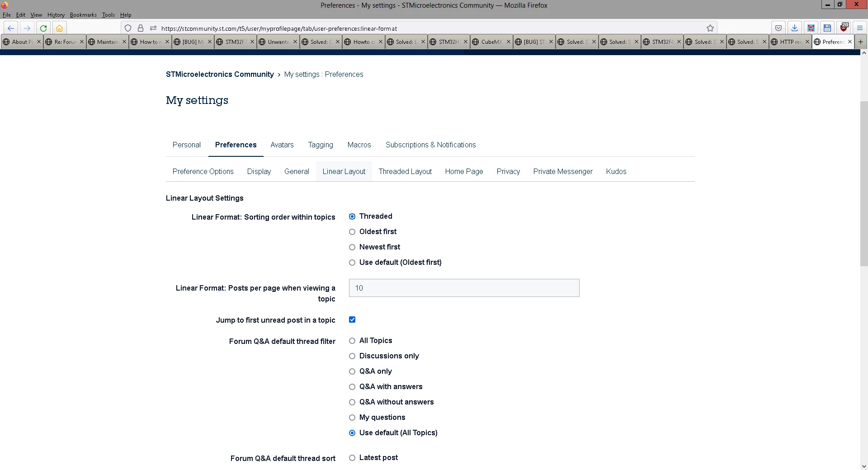Screen dimensions: 868x470
Task: Open the Edit menu
Action: tap(21, 15)
